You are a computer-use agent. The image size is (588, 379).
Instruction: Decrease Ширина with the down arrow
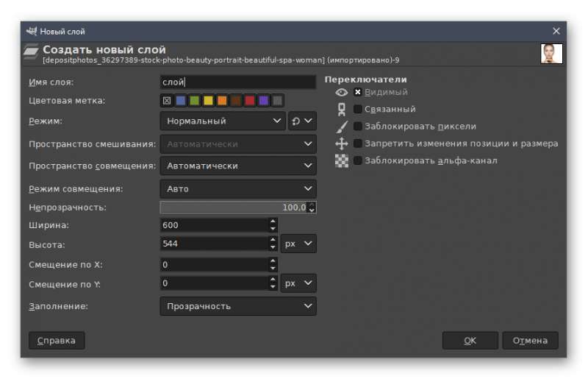click(273, 229)
